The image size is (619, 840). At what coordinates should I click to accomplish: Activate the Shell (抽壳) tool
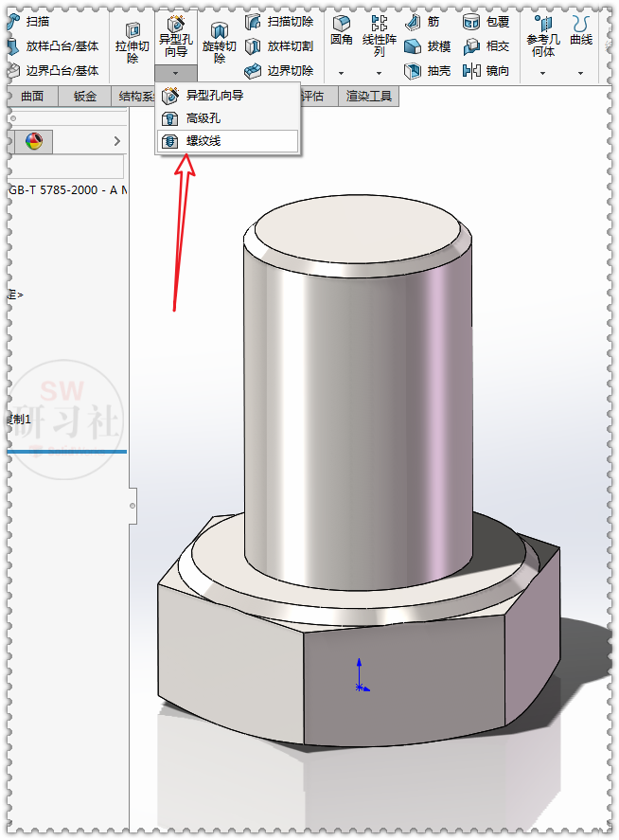coord(427,70)
